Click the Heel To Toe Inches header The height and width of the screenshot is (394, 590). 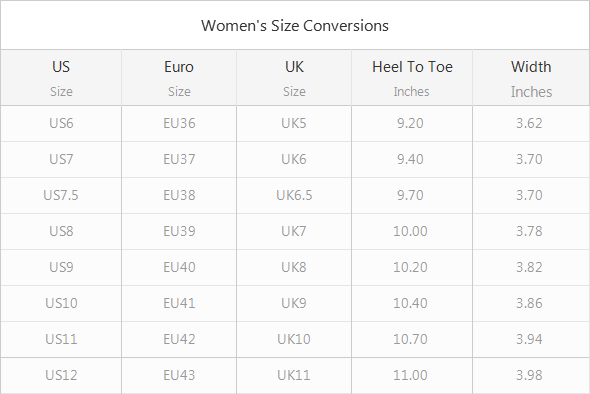click(x=412, y=78)
